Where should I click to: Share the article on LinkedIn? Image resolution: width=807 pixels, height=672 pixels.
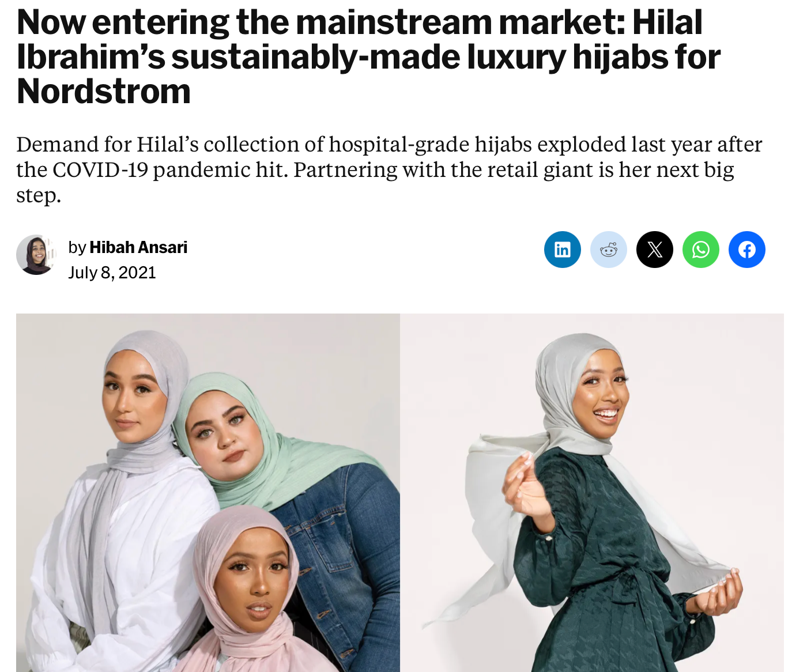coord(562,250)
